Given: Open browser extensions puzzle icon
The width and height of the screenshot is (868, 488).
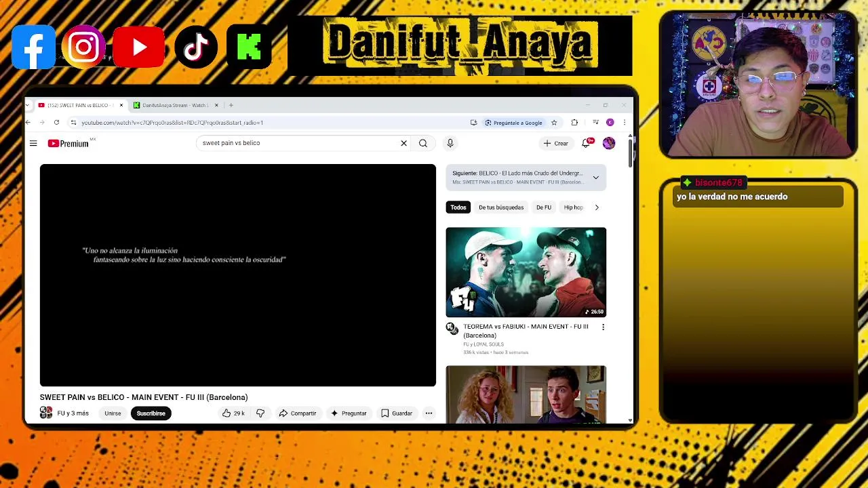Looking at the screenshot, I should [x=574, y=123].
